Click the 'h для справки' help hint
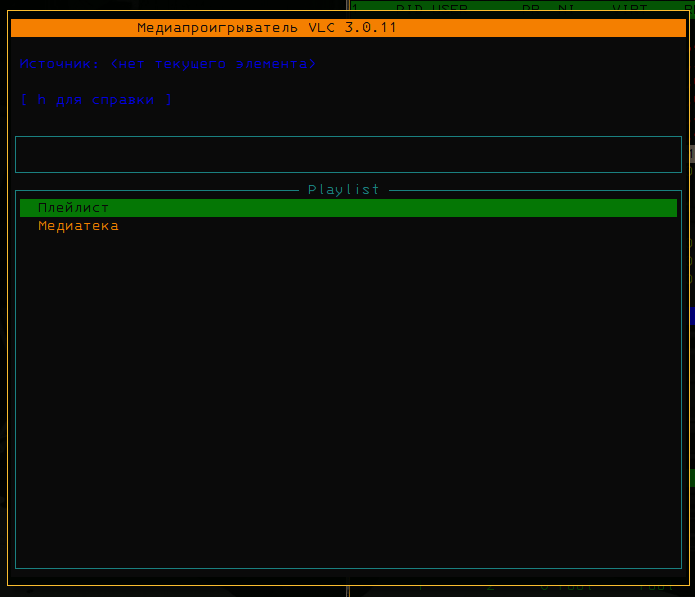Image resolution: width=695 pixels, height=597 pixels. click(x=96, y=100)
